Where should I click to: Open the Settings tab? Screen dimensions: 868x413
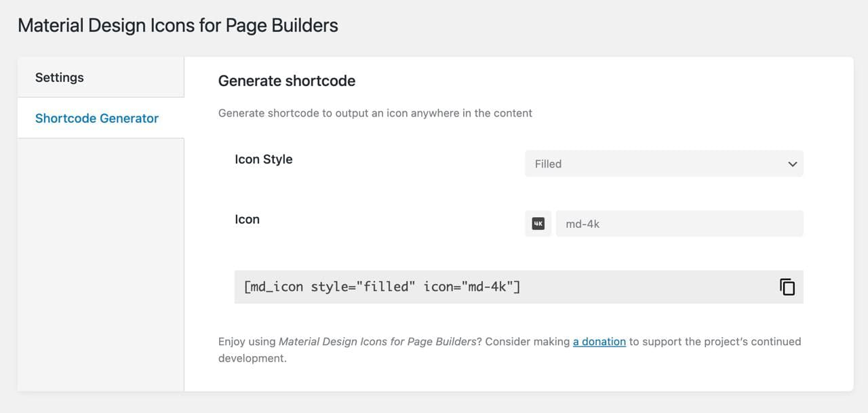click(x=60, y=77)
